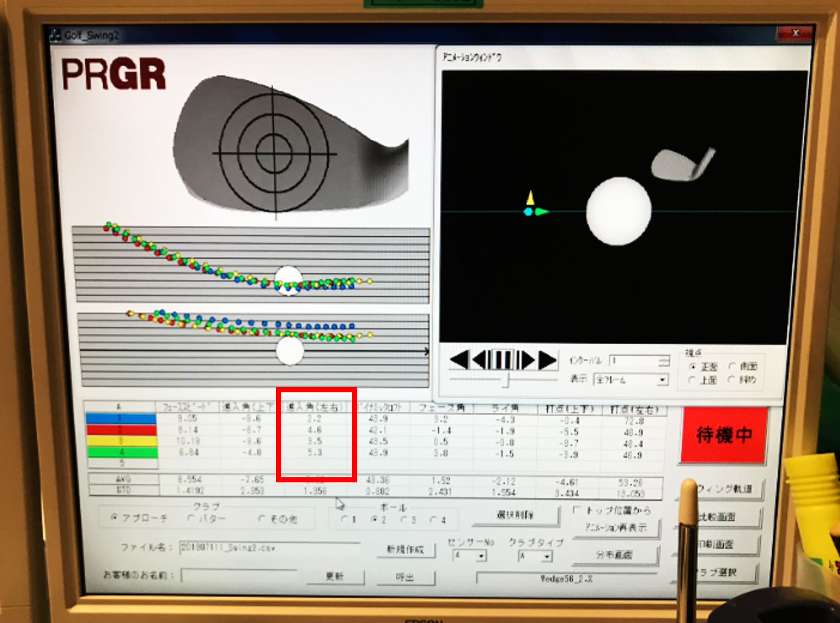Click the Wedge56_2.X club name field
Viewport: 840px width, 623px height.
567,578
